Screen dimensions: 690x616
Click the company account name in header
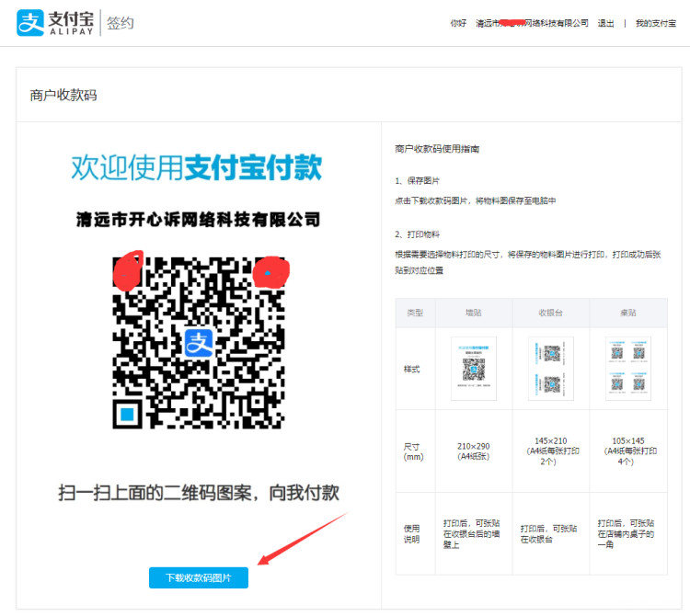tap(532, 23)
